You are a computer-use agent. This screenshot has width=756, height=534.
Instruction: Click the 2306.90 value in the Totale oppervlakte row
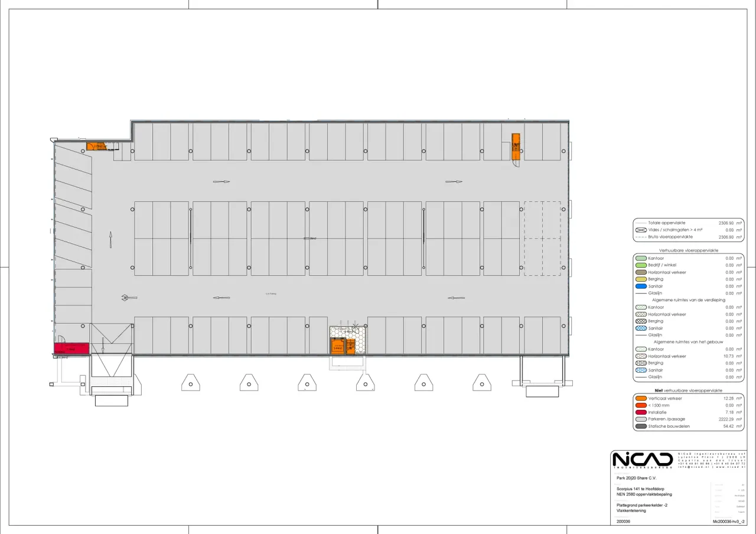(x=726, y=223)
